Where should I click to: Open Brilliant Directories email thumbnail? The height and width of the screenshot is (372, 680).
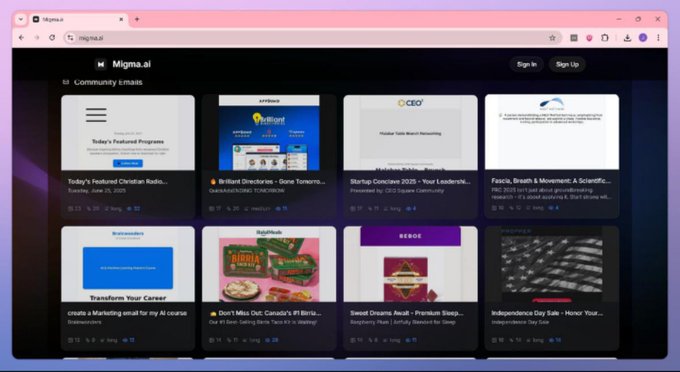(x=269, y=133)
